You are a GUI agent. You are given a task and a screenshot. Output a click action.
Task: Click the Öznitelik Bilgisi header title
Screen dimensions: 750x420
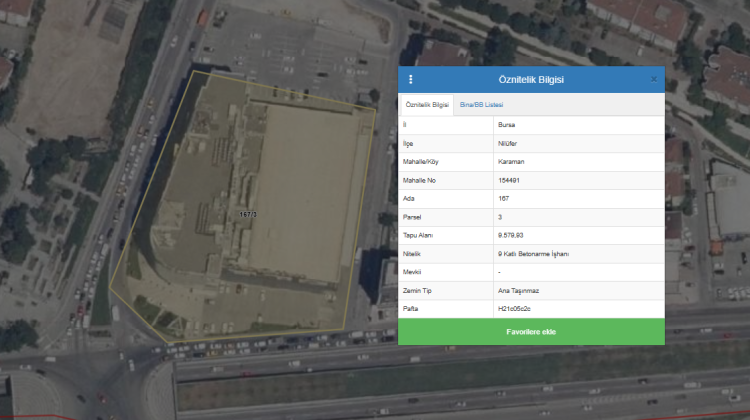530,79
